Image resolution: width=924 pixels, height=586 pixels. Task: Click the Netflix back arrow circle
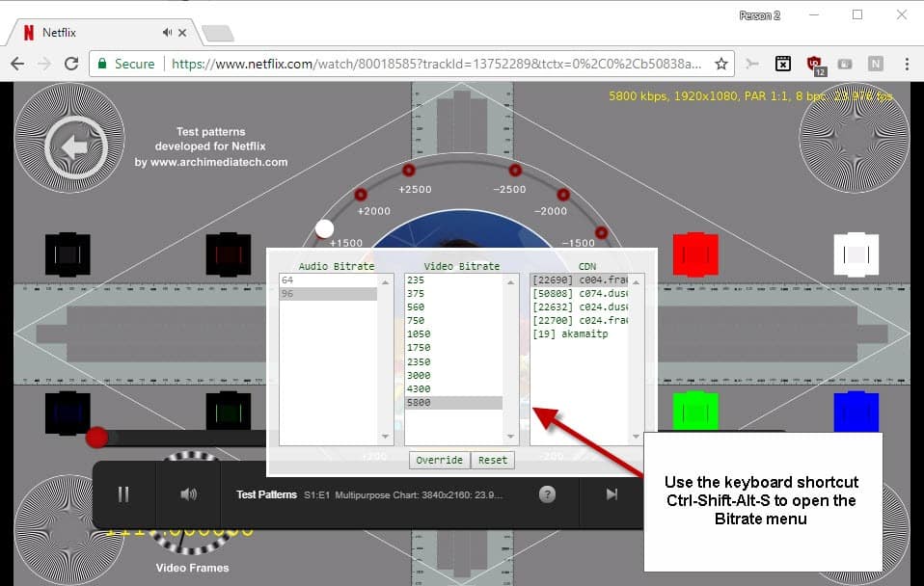point(76,146)
